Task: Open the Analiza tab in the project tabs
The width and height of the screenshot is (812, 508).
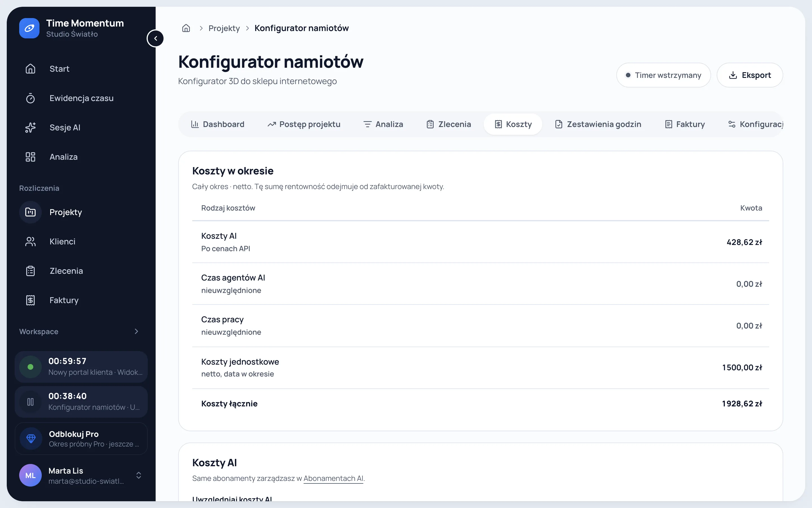Action: (383, 124)
